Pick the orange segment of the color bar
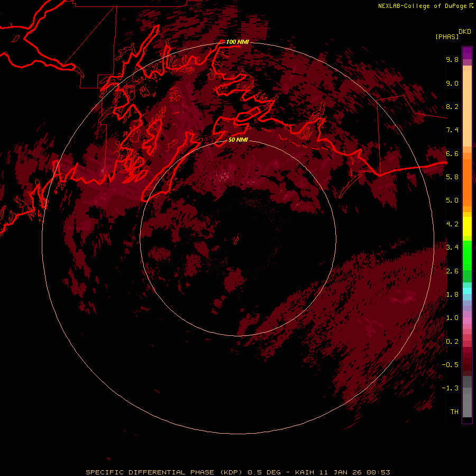The height and width of the screenshot is (476, 476). [467, 182]
